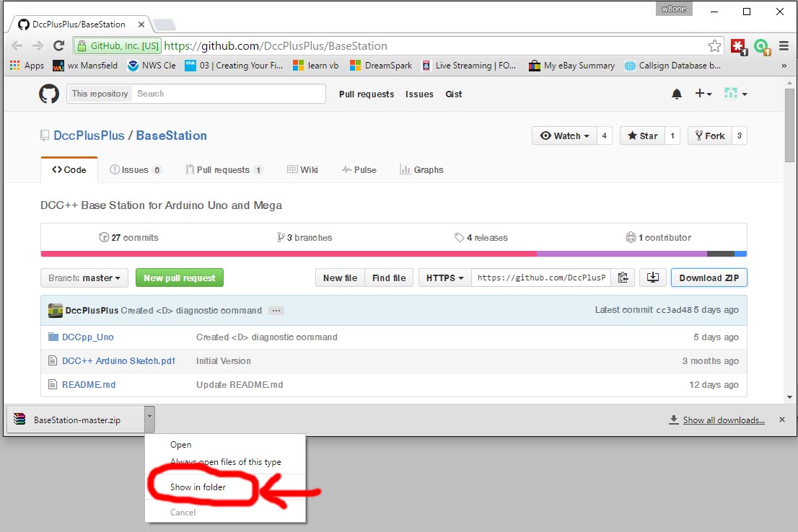Open the DccPlusPlus owner link
This screenshot has width=798, height=532.
89,136
